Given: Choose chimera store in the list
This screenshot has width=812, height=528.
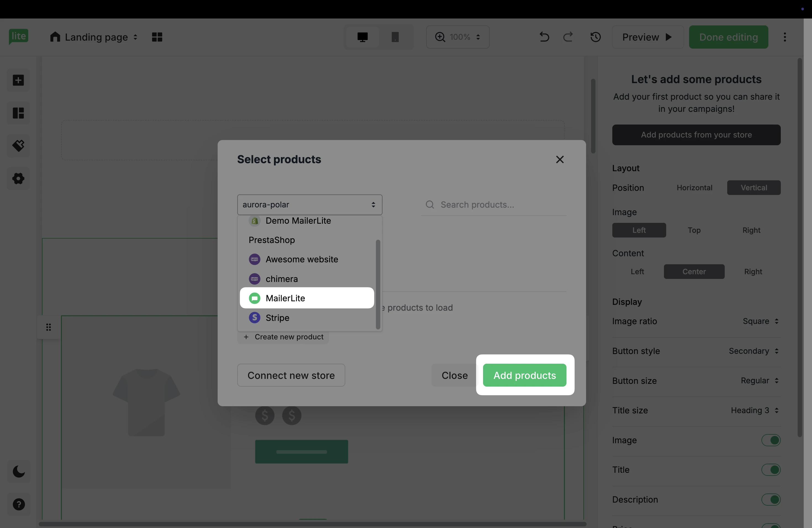Looking at the screenshot, I should tap(281, 279).
